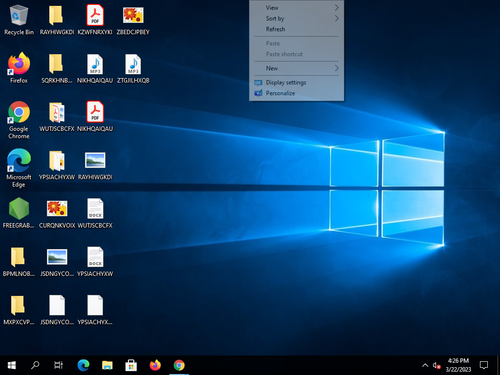
Task: Select the Microsoft Edge desktop shortcut
Action: (19, 168)
